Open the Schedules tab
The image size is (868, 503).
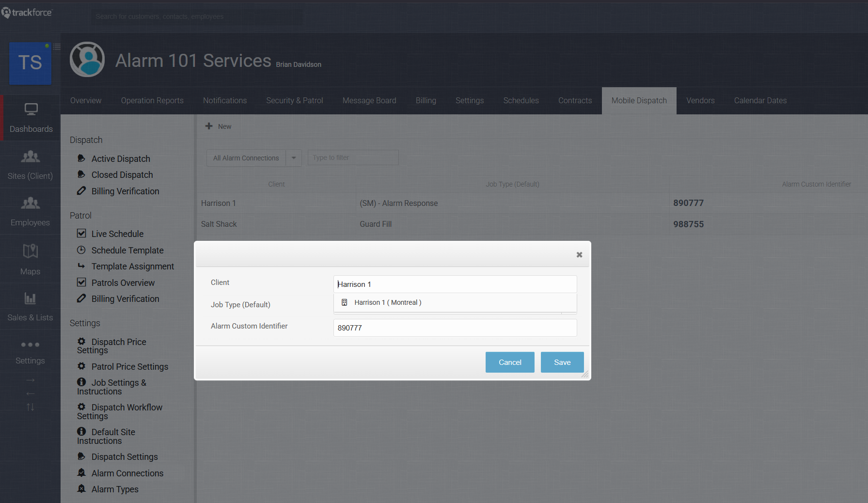tap(521, 100)
